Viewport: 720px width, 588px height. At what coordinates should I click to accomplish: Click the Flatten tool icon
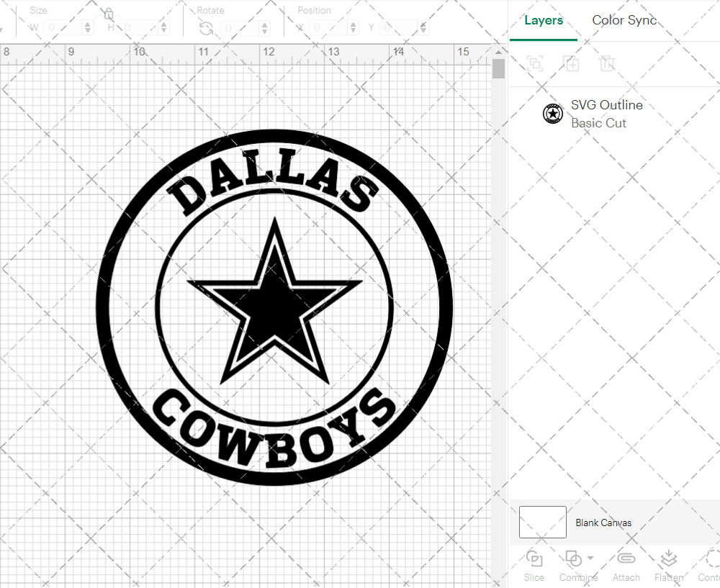[669, 558]
